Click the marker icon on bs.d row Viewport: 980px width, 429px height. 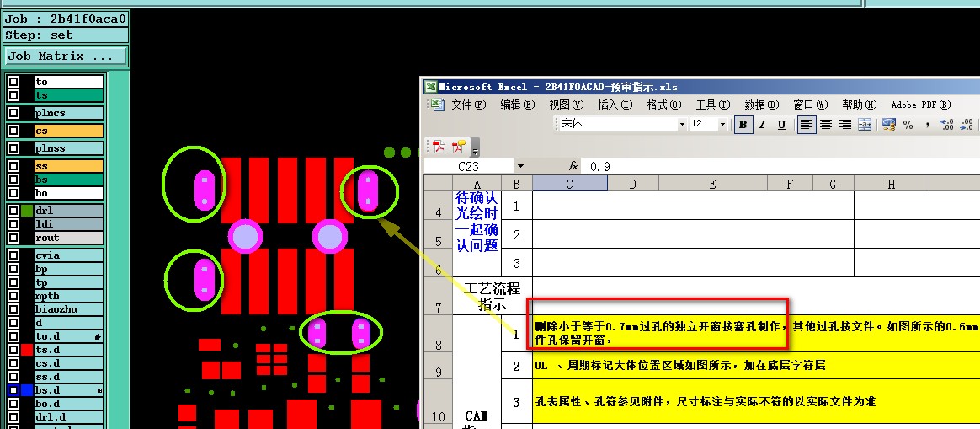(x=99, y=390)
